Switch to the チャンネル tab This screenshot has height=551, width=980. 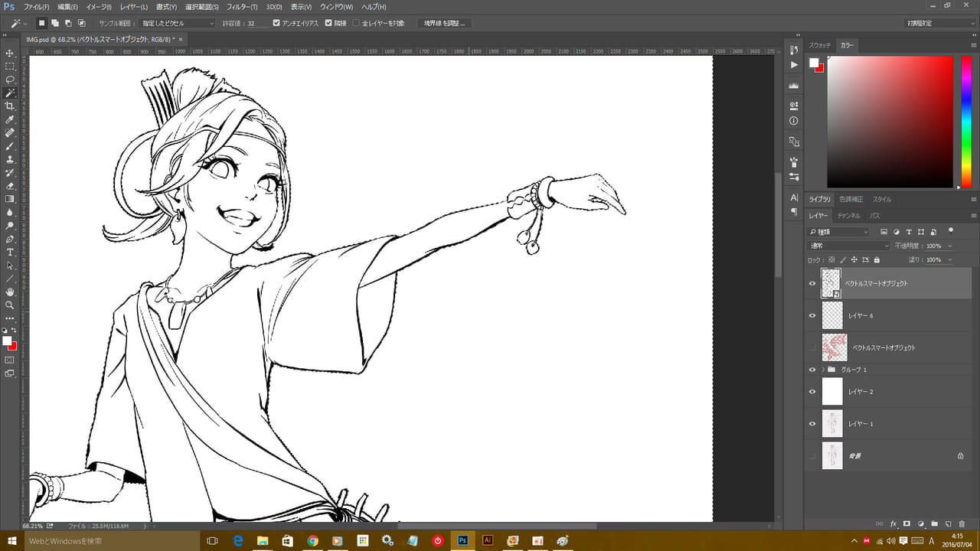(x=848, y=216)
